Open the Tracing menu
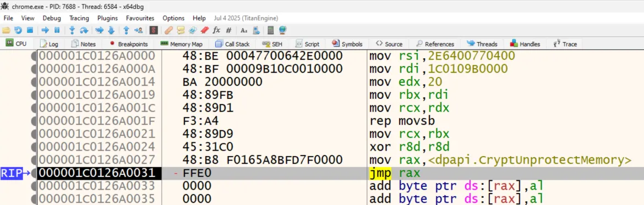The width and height of the screenshot is (644, 205). (79, 18)
